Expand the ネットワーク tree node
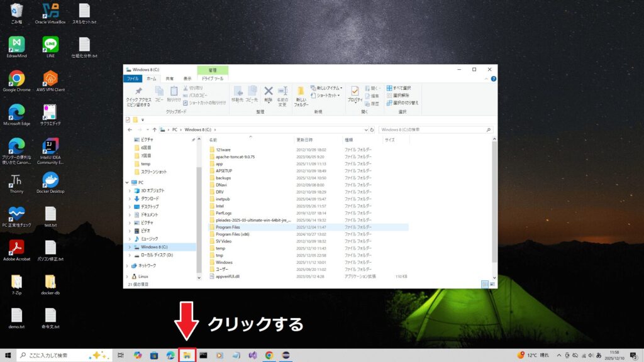The width and height of the screenshot is (644, 362). (x=130, y=266)
